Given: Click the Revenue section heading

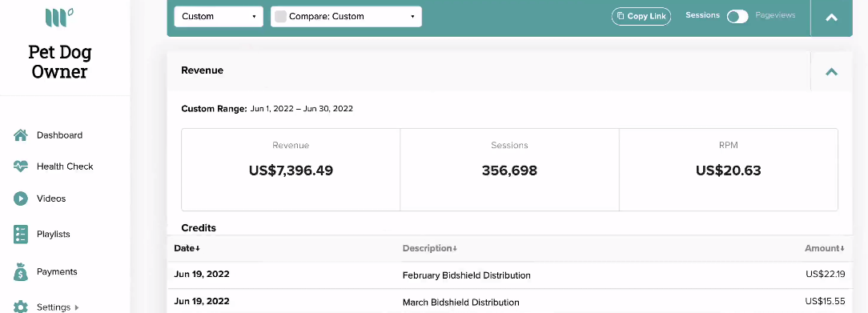Looking at the screenshot, I should click(202, 70).
